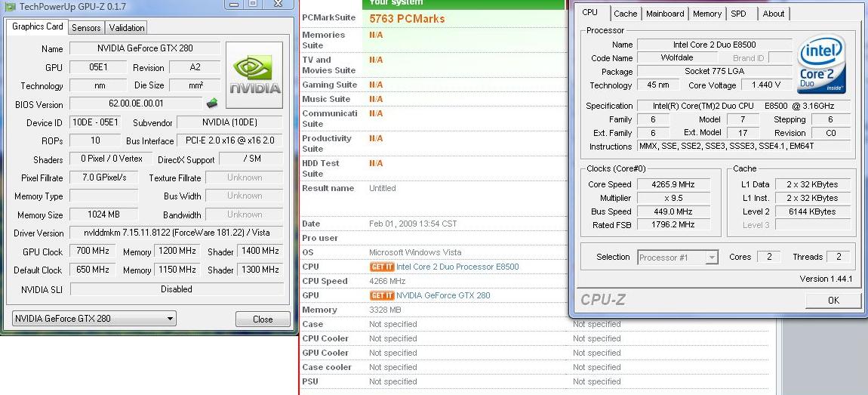Click the NVIDIA logo in GPU-Z
This screenshot has height=395, width=868.
pyautogui.click(x=254, y=75)
